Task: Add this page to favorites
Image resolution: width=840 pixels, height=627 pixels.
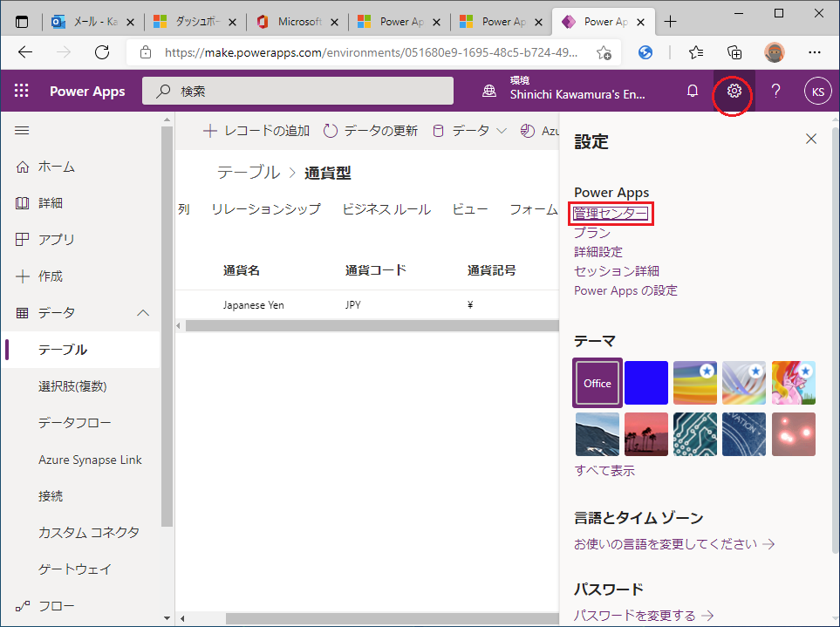Action: (x=604, y=52)
